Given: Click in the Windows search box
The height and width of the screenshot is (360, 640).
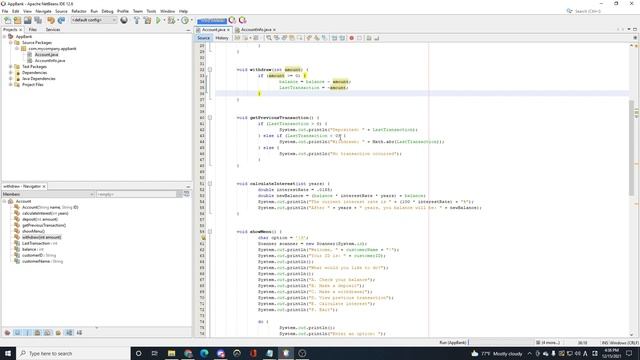Looking at the screenshot, I should pyautogui.click(x=73, y=353).
